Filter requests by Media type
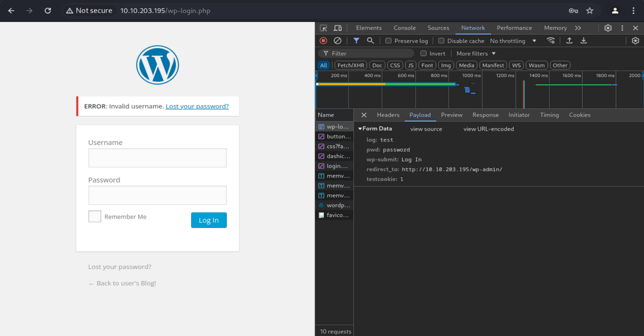The height and width of the screenshot is (336, 644). [466, 65]
